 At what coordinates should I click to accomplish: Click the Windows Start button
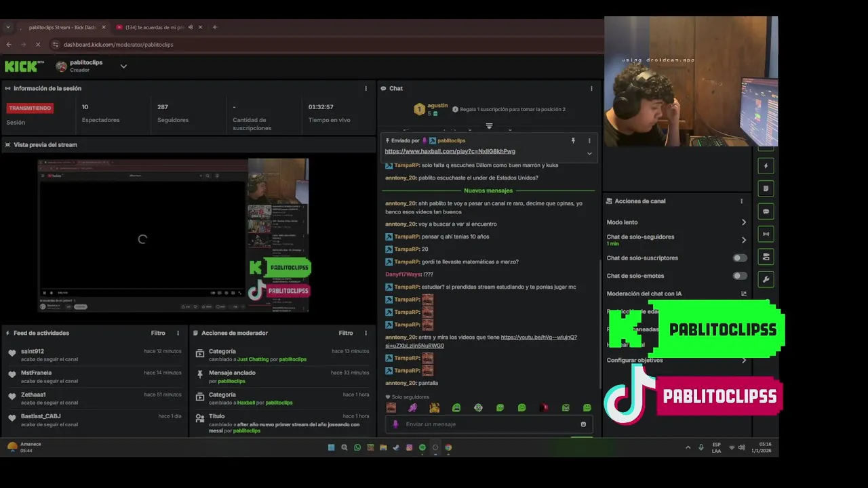pyautogui.click(x=331, y=447)
